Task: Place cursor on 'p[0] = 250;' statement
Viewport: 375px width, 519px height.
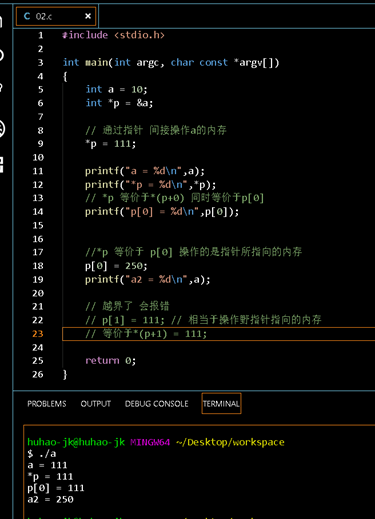Action: pyautogui.click(x=116, y=266)
